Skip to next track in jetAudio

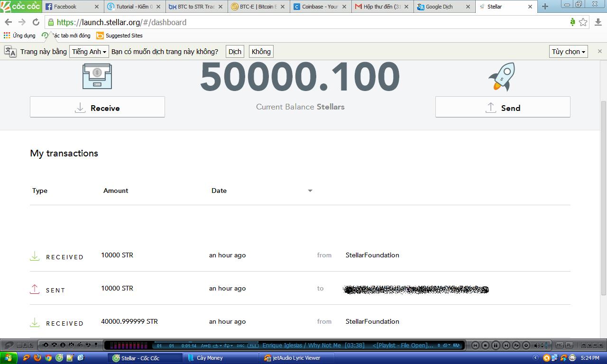click(506, 346)
